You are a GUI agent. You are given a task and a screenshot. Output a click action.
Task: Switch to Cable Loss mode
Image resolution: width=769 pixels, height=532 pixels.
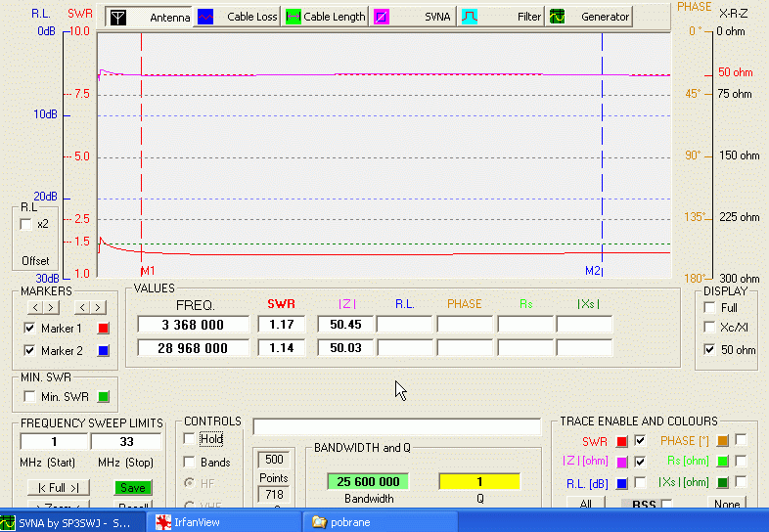[x=238, y=17]
